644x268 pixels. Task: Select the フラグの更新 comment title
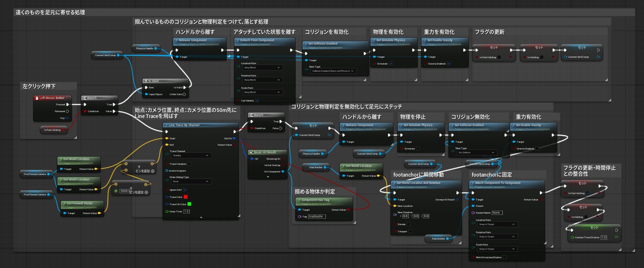(489, 32)
